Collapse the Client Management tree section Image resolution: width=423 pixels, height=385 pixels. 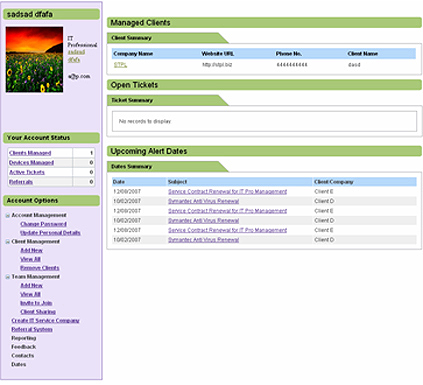tap(7, 242)
